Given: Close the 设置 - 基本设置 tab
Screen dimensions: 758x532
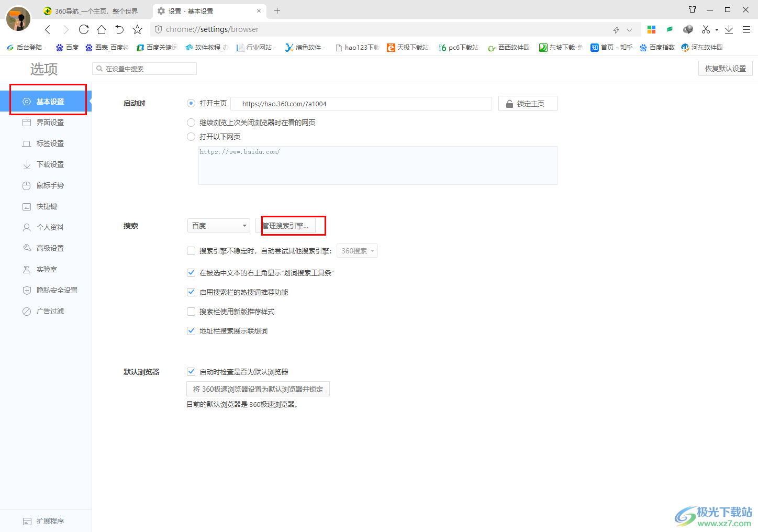Looking at the screenshot, I should pyautogui.click(x=259, y=10).
